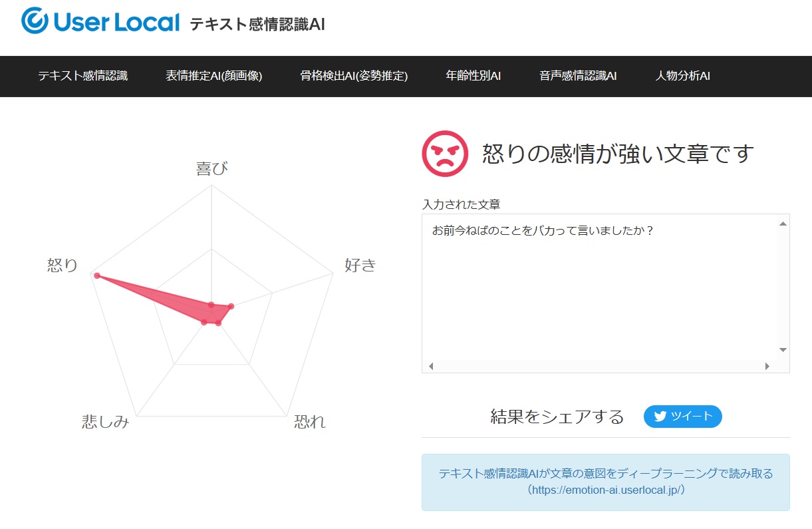Click the Twitter bird icon on ツイート button
This screenshot has height=529, width=812.
[x=660, y=417]
